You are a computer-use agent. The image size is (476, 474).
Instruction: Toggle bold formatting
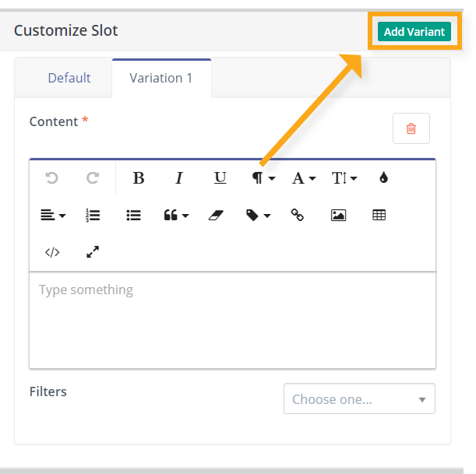tap(139, 177)
